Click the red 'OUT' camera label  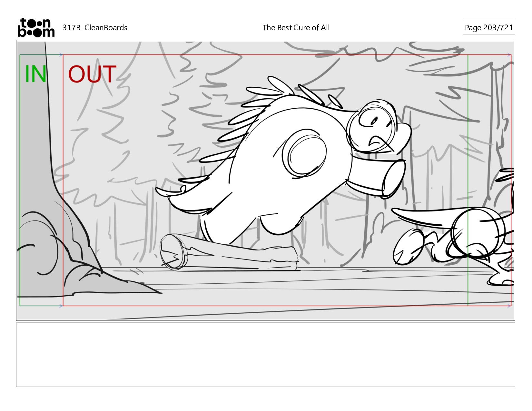[92, 74]
